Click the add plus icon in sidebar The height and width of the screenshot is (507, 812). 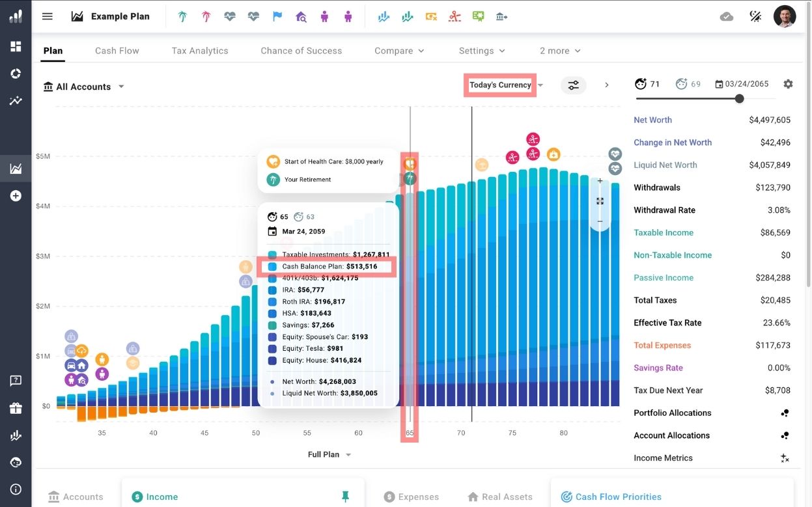(x=16, y=196)
